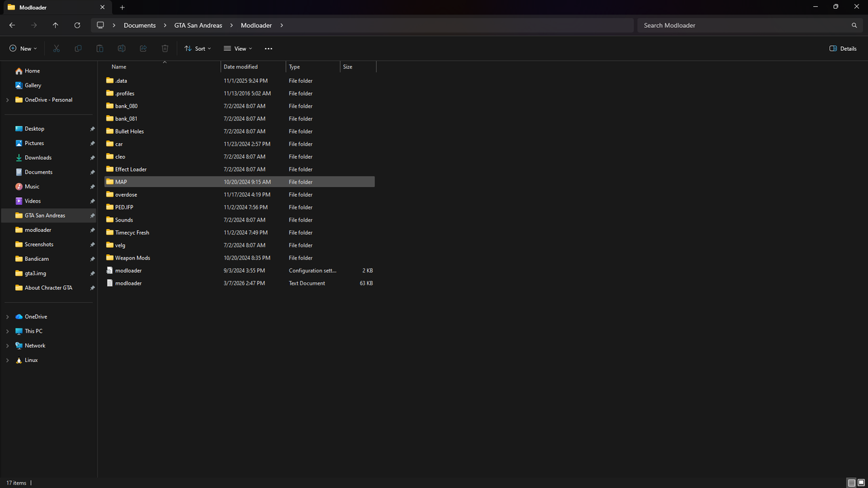Unpin Desktop using its pin icon

point(92,129)
